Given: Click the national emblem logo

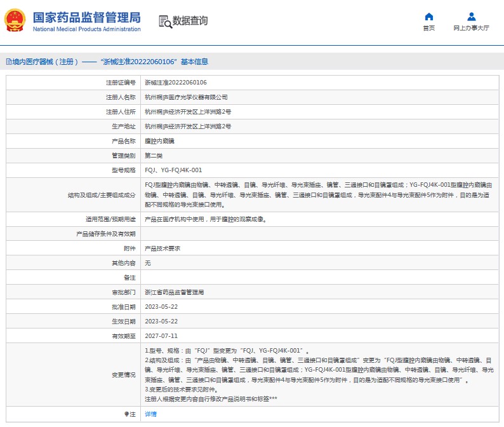Looking at the screenshot, I should pos(17,21).
